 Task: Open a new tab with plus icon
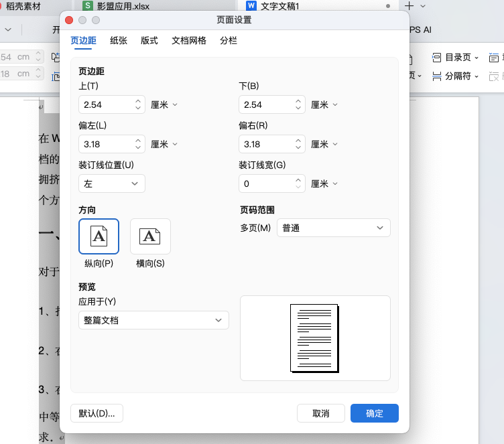(x=409, y=6)
